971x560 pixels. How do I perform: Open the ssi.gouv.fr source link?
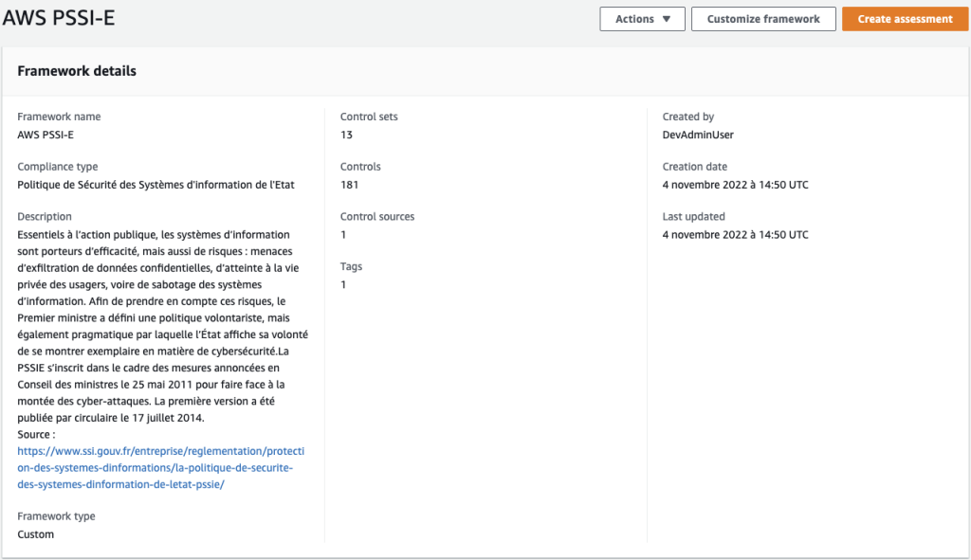[x=161, y=468]
